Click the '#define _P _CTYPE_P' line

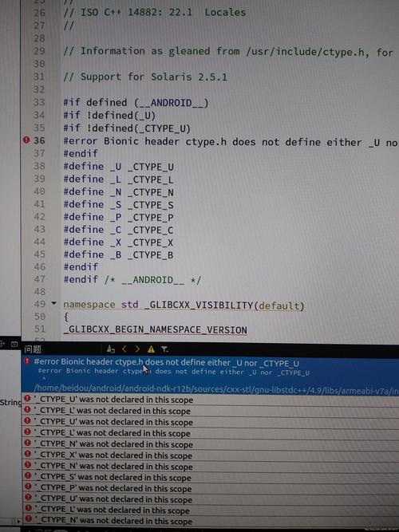pyautogui.click(x=118, y=217)
